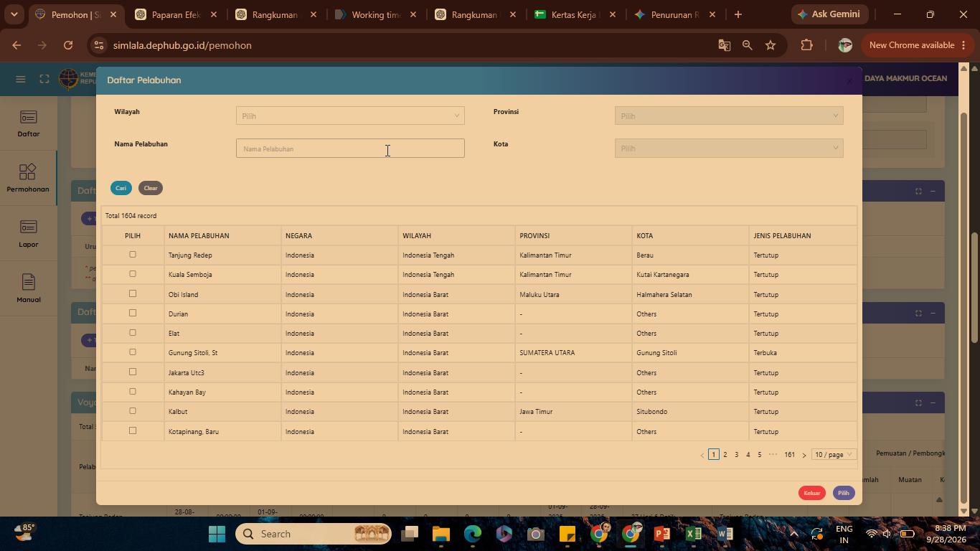This screenshot has height=551, width=980.
Task: Expand the Wilayah dropdown
Action: [x=350, y=116]
